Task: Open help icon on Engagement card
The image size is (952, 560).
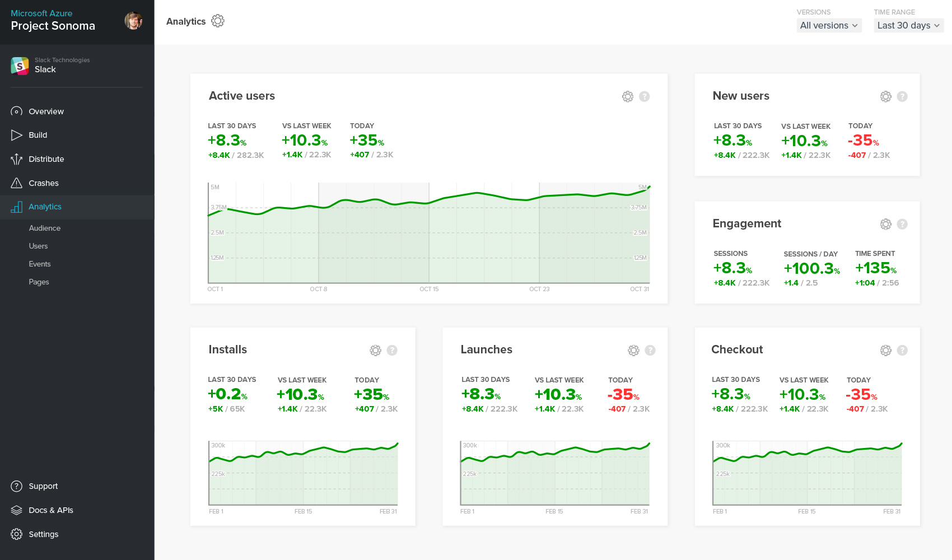Action: [902, 224]
